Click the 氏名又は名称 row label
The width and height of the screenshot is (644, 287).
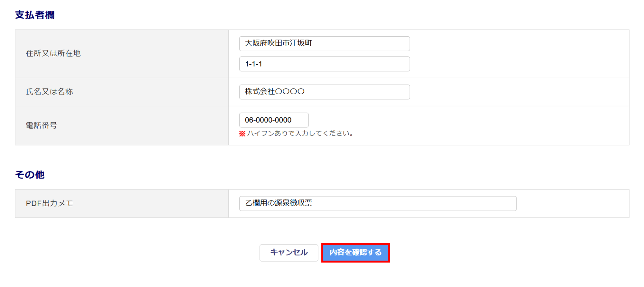tap(49, 92)
